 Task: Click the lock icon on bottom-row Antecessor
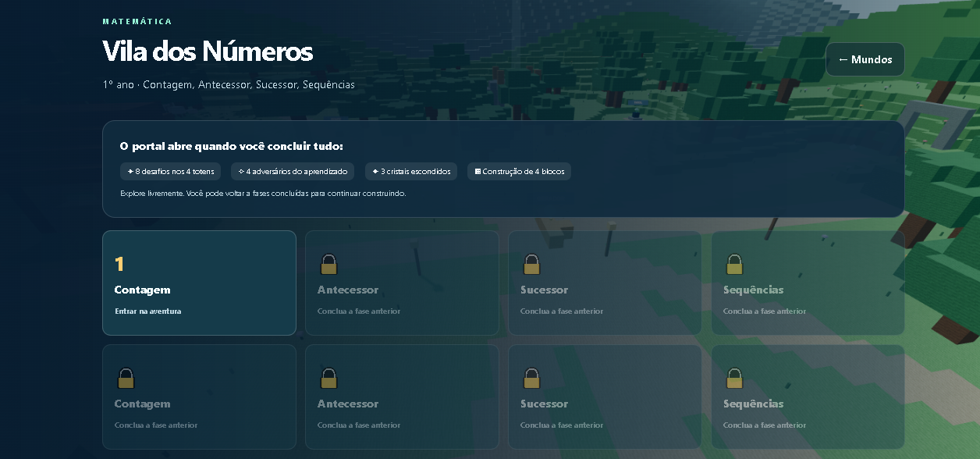click(328, 378)
